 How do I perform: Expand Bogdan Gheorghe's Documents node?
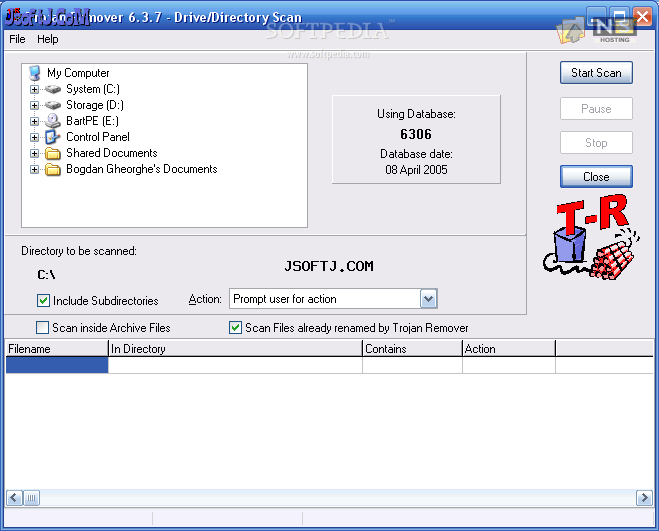pos(34,169)
